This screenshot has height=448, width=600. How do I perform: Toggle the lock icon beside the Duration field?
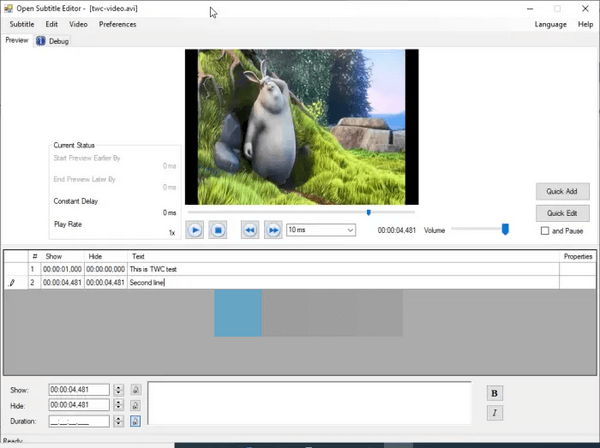[135, 421]
